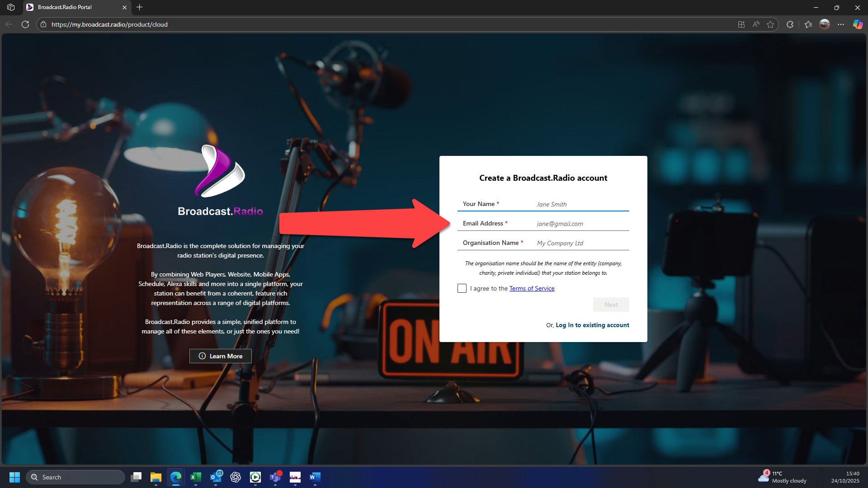The image size is (868, 488).
Task: Open browser Settings and more menu
Action: click(841, 24)
